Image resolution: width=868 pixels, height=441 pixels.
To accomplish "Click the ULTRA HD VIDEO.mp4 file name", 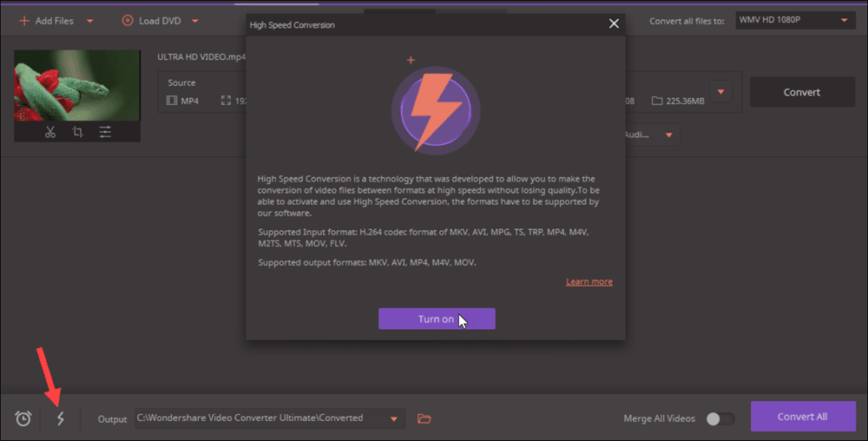I will click(201, 57).
